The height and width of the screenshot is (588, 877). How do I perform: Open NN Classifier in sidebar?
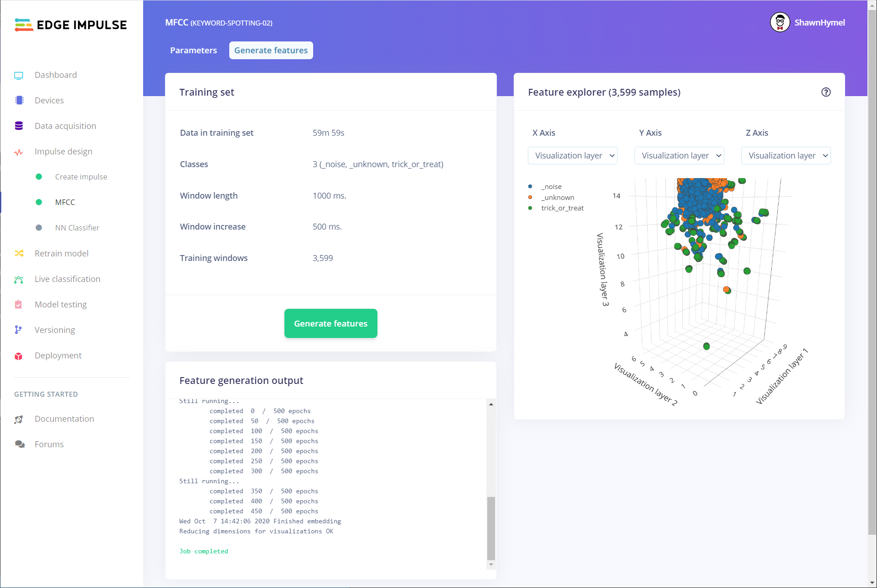point(77,228)
